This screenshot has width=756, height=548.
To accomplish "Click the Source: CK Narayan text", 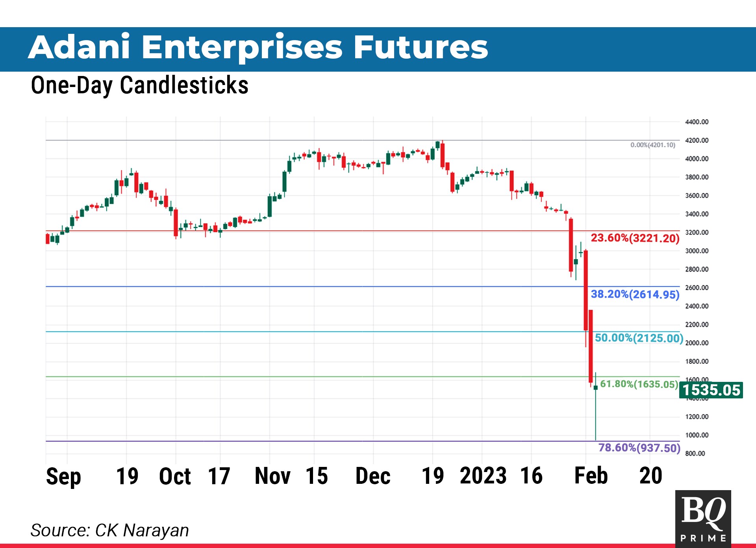I will 109,530.
